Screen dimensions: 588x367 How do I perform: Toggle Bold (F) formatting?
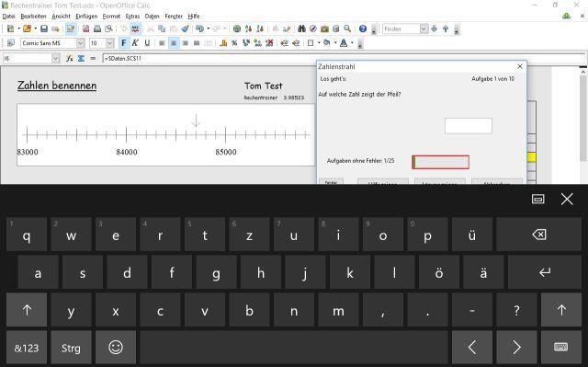[124, 43]
